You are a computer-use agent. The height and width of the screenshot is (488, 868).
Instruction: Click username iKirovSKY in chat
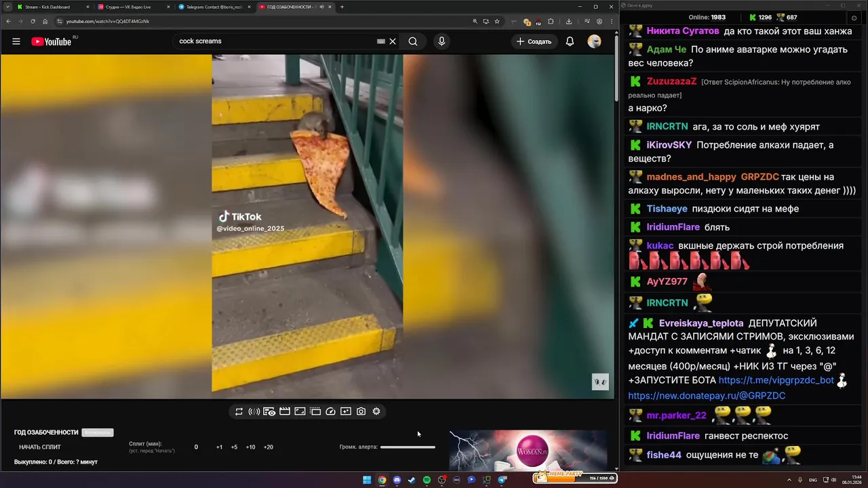point(669,145)
